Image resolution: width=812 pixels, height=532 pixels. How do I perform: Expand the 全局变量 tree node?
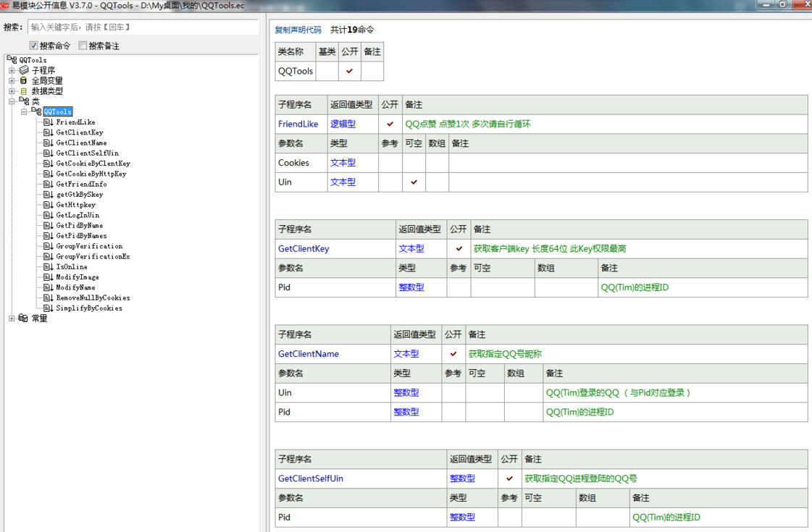[x=12, y=81]
